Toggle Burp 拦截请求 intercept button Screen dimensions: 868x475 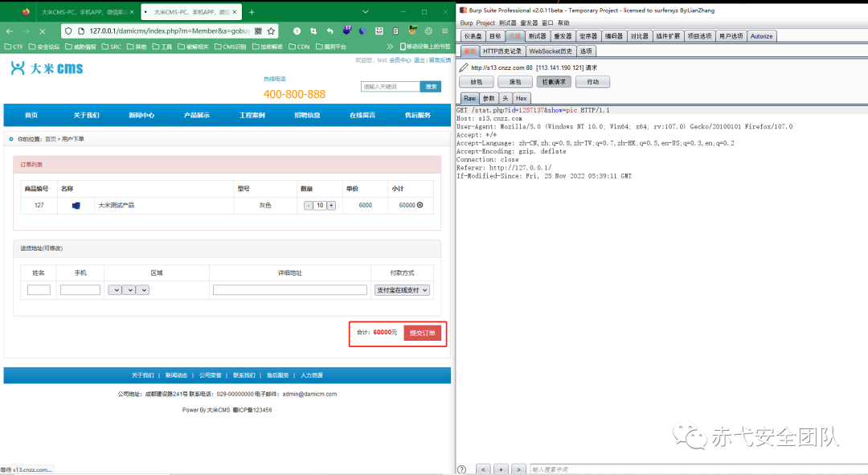554,82
